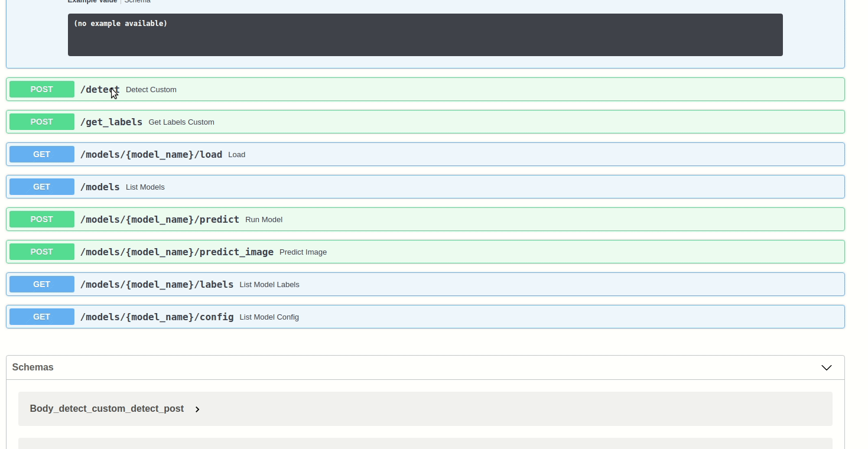Expand the predict_image endpoint row

[414, 252]
